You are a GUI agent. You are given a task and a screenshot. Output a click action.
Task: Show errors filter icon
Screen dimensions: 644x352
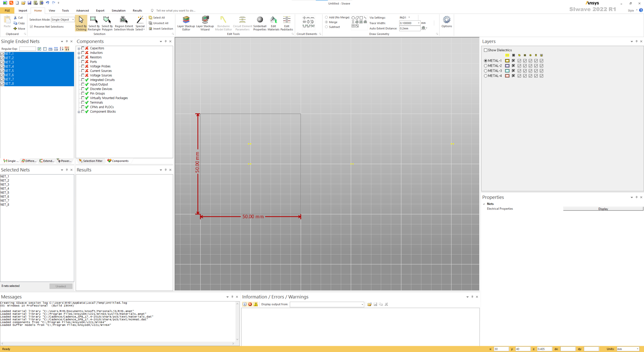(250, 304)
